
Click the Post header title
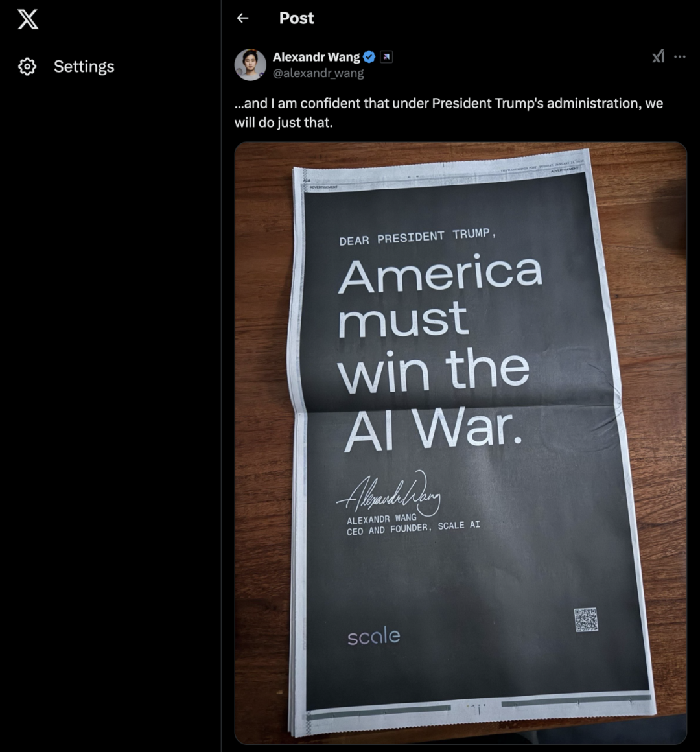[296, 18]
